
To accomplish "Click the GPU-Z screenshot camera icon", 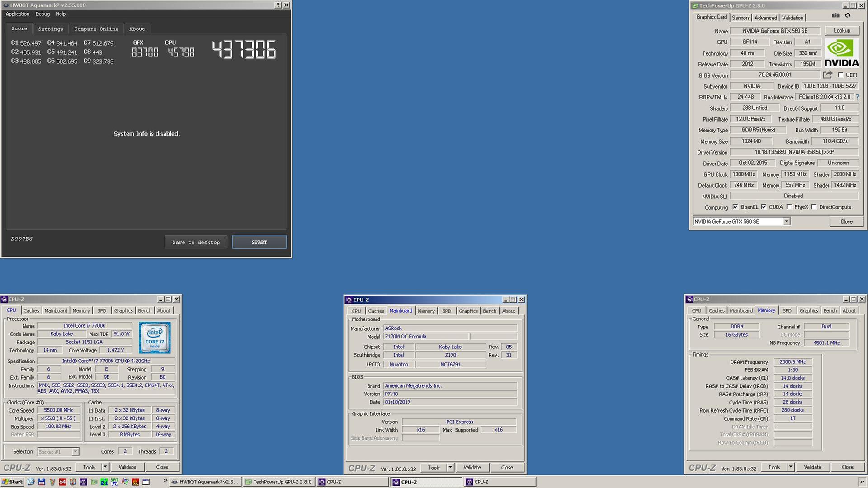I will pyautogui.click(x=835, y=15).
